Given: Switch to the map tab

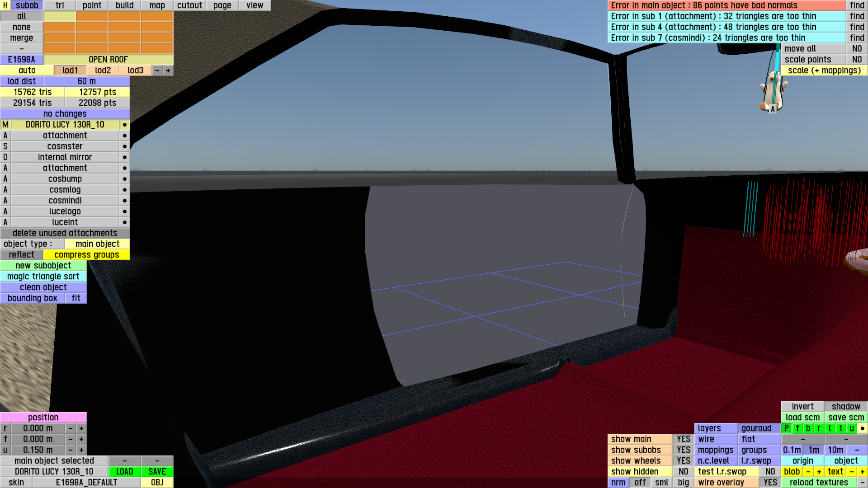Looking at the screenshot, I should point(157,5).
